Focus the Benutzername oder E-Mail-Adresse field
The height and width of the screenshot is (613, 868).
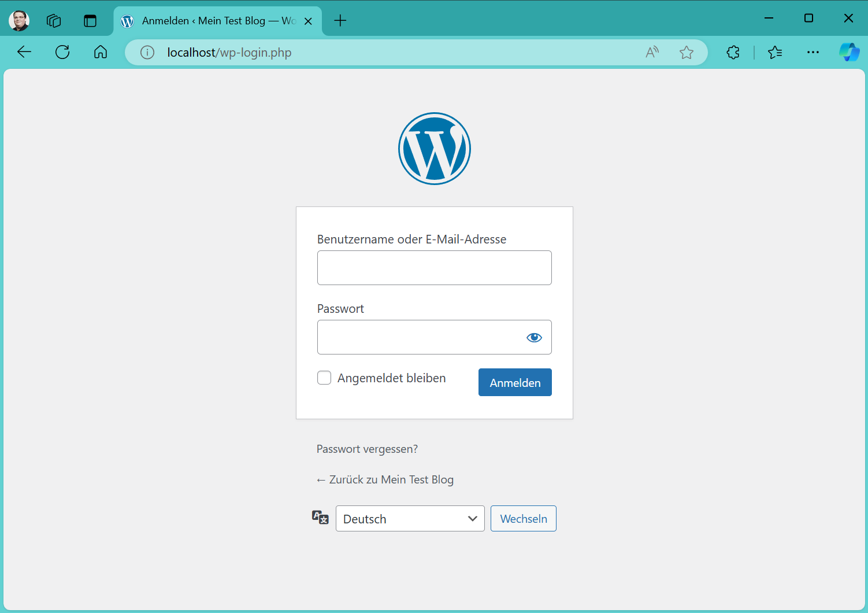coord(434,268)
